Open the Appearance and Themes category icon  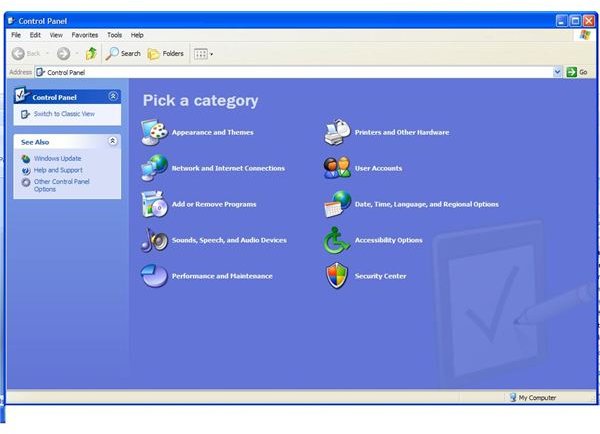click(154, 132)
